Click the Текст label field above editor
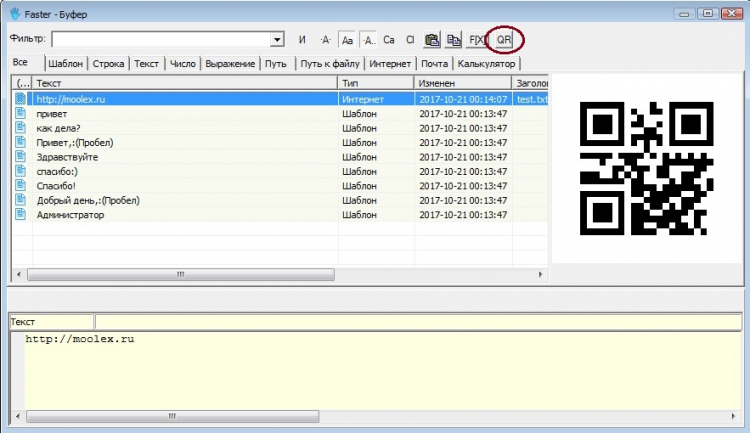Screen dimensions: 750x433 click(51, 322)
